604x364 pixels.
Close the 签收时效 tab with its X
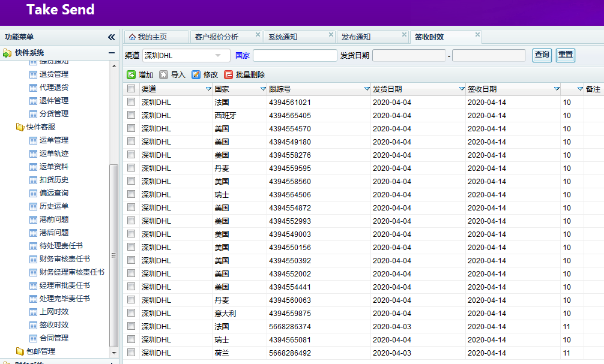(477, 35)
